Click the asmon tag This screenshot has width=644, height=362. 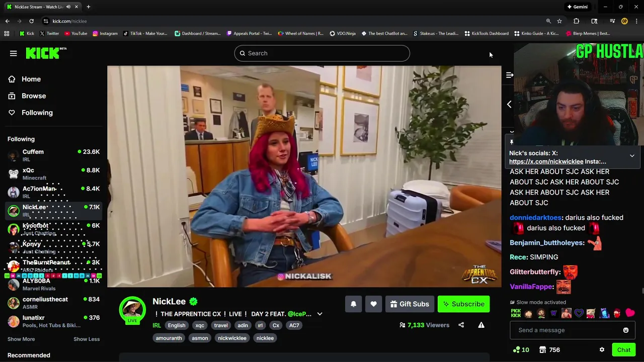200,338
